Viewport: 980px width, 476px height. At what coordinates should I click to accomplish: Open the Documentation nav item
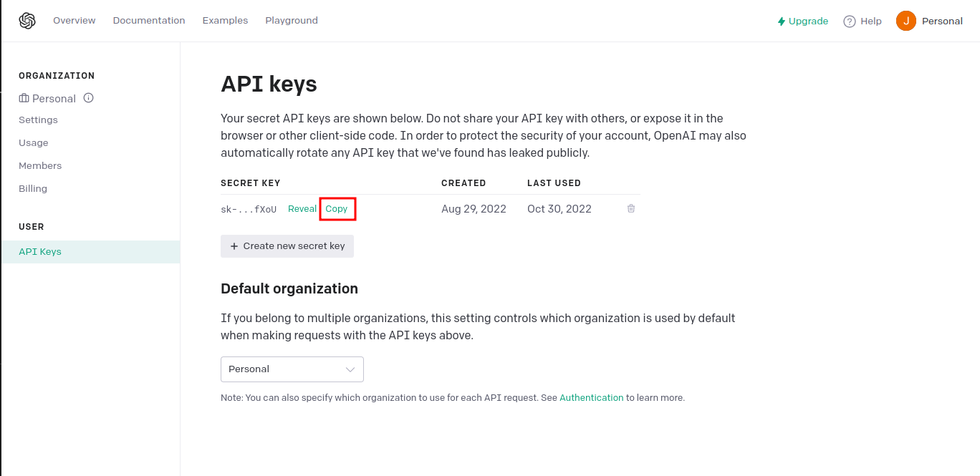coord(149,21)
